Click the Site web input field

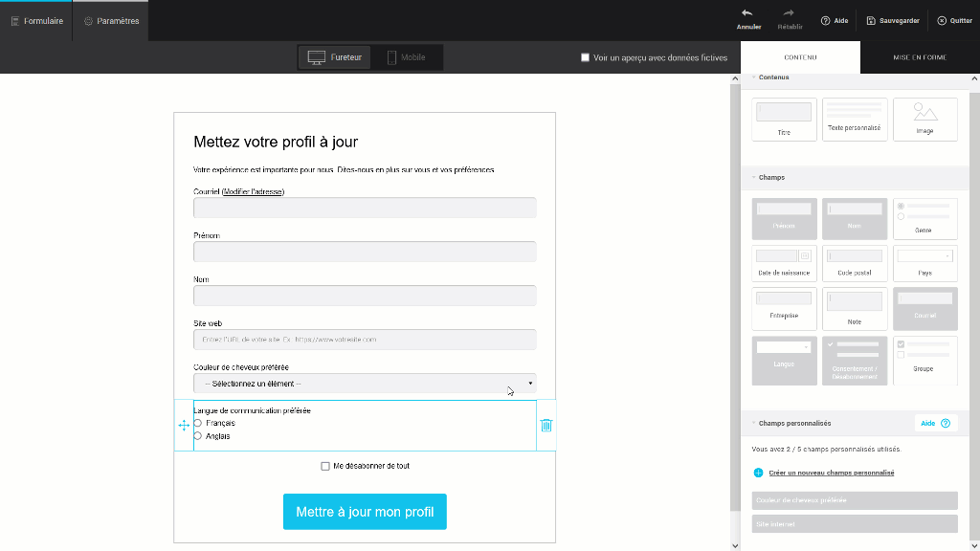(x=365, y=340)
